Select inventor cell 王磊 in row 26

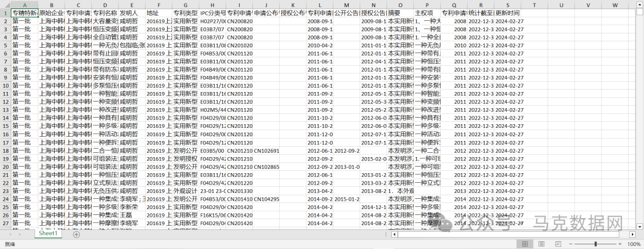(x=132, y=215)
